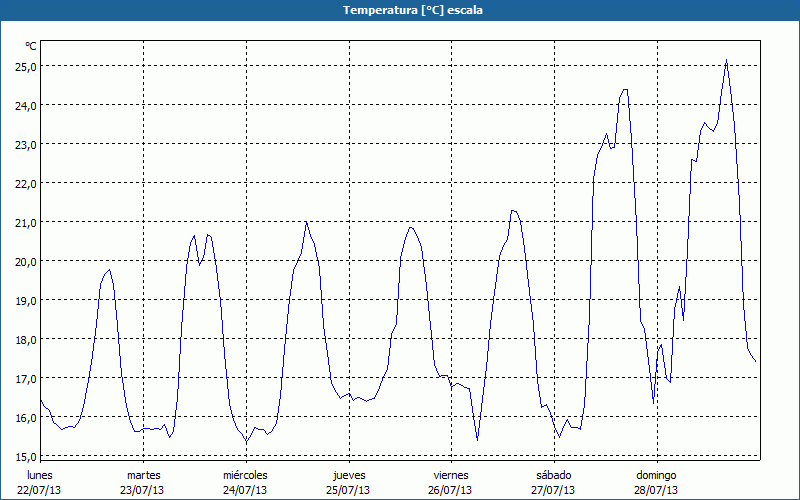Screen dimensions: 800x500
Task: Select the 'martes' day label
Action: (x=144, y=475)
